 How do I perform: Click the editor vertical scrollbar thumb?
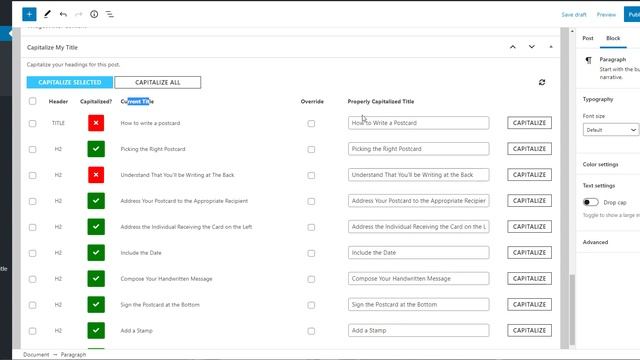pyautogui.click(x=572, y=309)
